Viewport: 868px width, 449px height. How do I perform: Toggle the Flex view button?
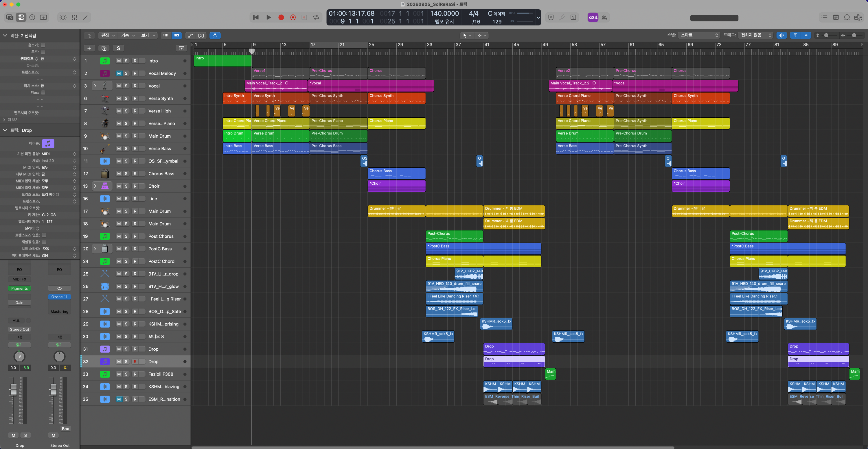201,36
